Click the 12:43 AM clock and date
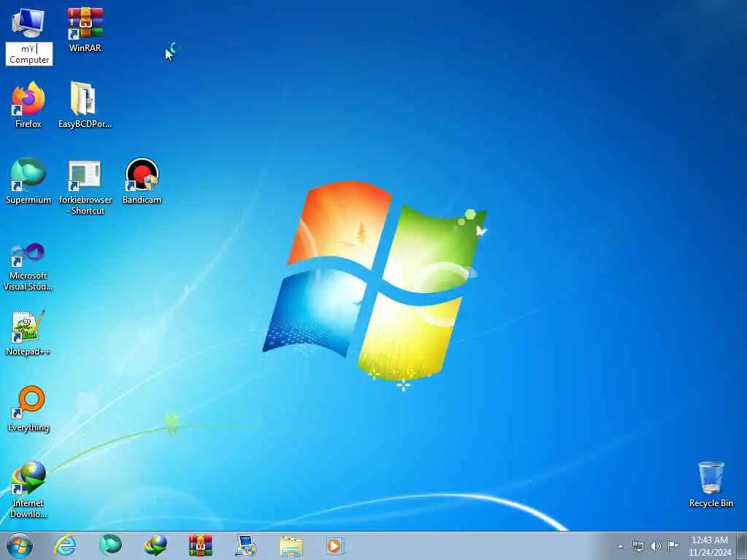 [x=709, y=546]
